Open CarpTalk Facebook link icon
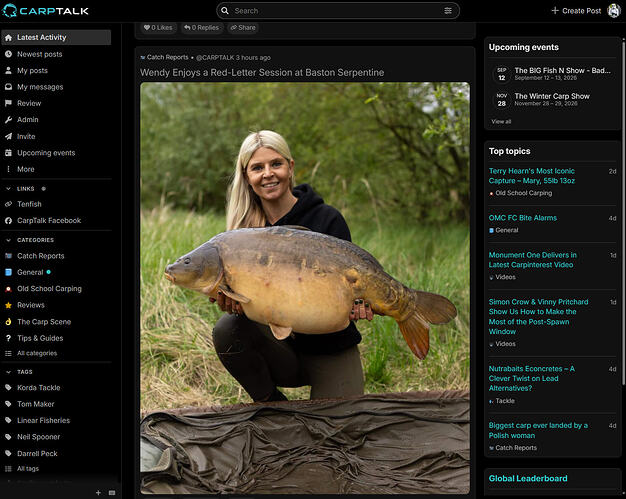 point(8,220)
